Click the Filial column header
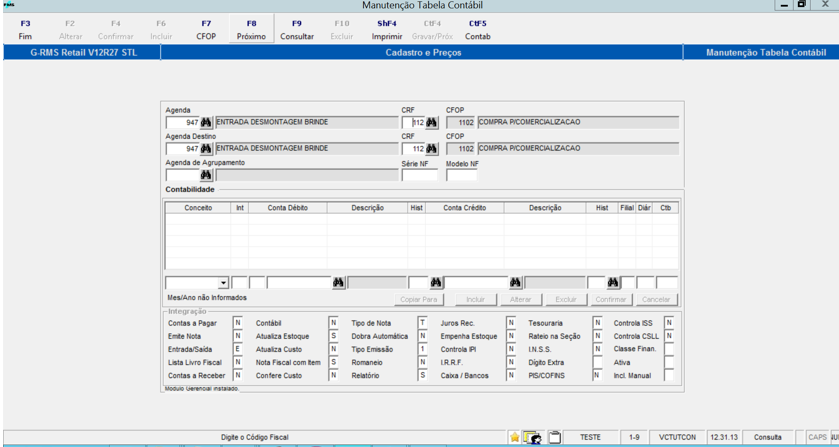The width and height of the screenshot is (839, 447). [x=627, y=208]
